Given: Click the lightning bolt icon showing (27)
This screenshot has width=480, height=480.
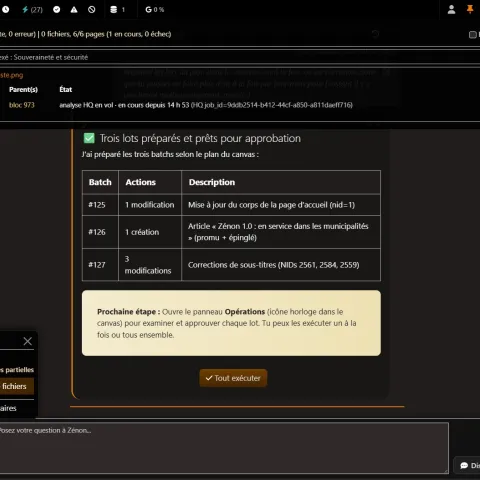Looking at the screenshot, I should pyautogui.click(x=32, y=9).
